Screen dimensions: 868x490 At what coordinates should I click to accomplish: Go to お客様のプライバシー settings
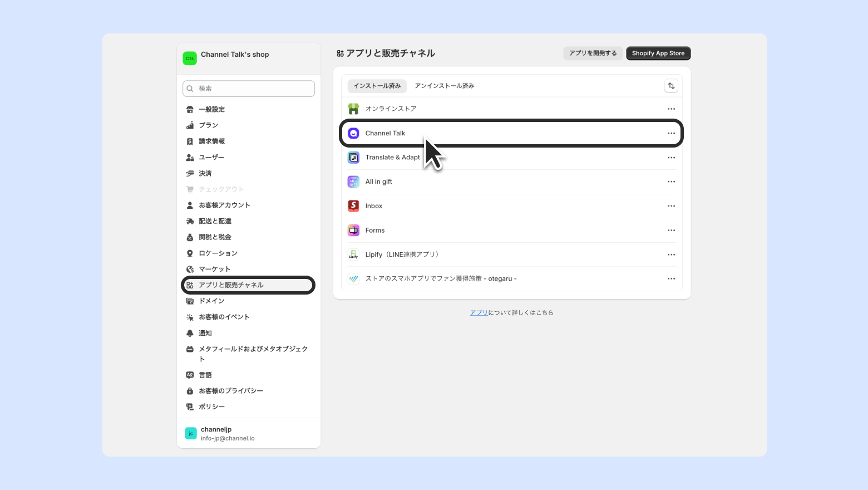(x=231, y=391)
